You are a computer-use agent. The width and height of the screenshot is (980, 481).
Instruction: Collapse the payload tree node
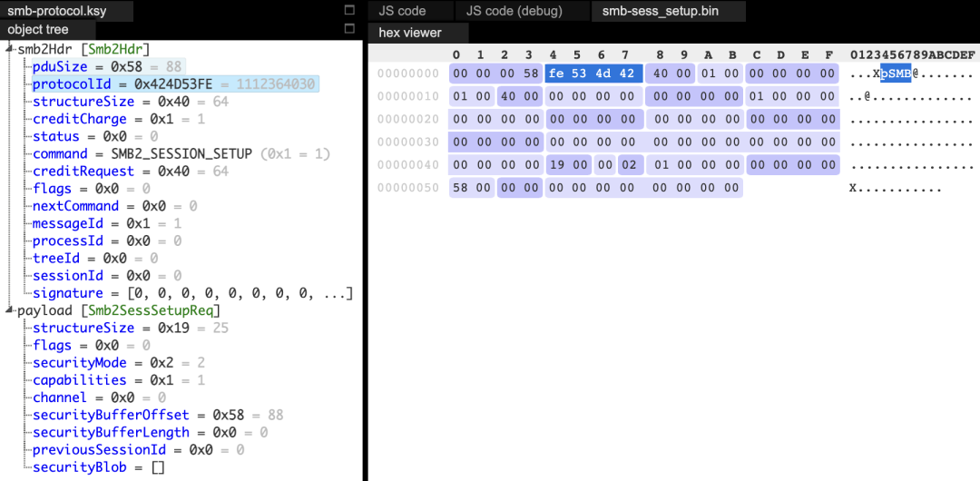(11, 309)
